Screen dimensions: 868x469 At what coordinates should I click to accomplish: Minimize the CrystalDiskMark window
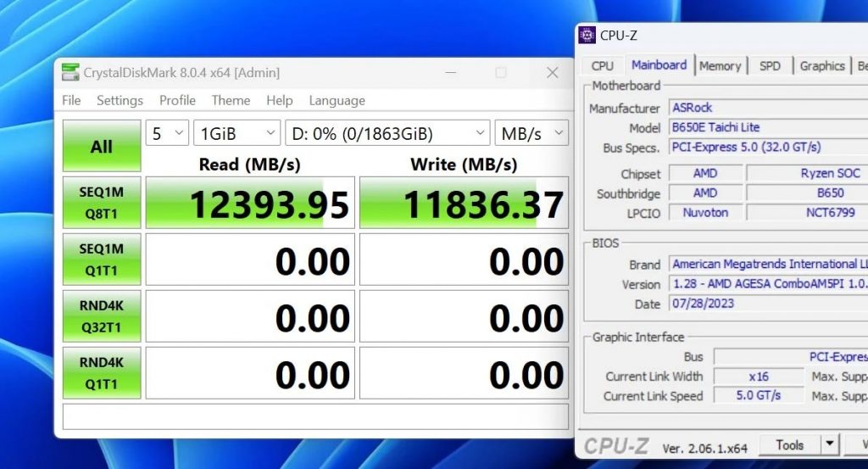(x=451, y=73)
